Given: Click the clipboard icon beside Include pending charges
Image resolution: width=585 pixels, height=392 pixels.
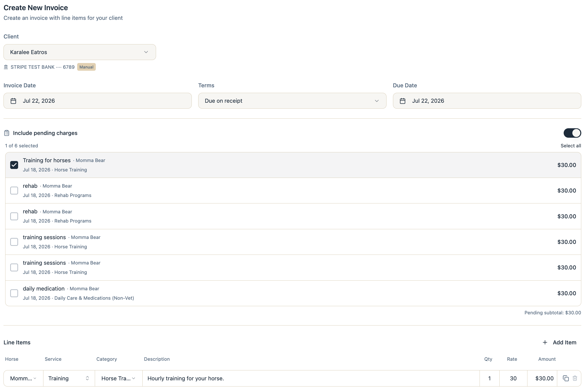Looking at the screenshot, I should click(x=7, y=133).
